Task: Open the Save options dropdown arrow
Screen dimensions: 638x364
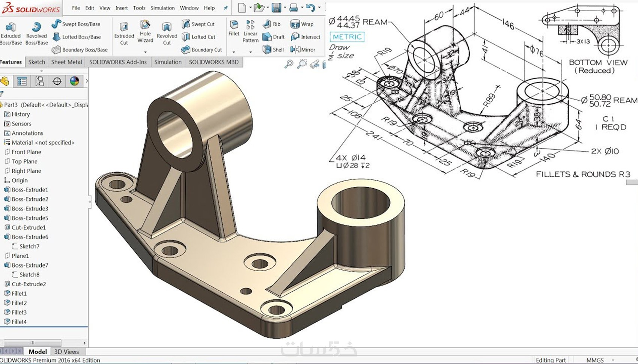Action: [x=285, y=8]
